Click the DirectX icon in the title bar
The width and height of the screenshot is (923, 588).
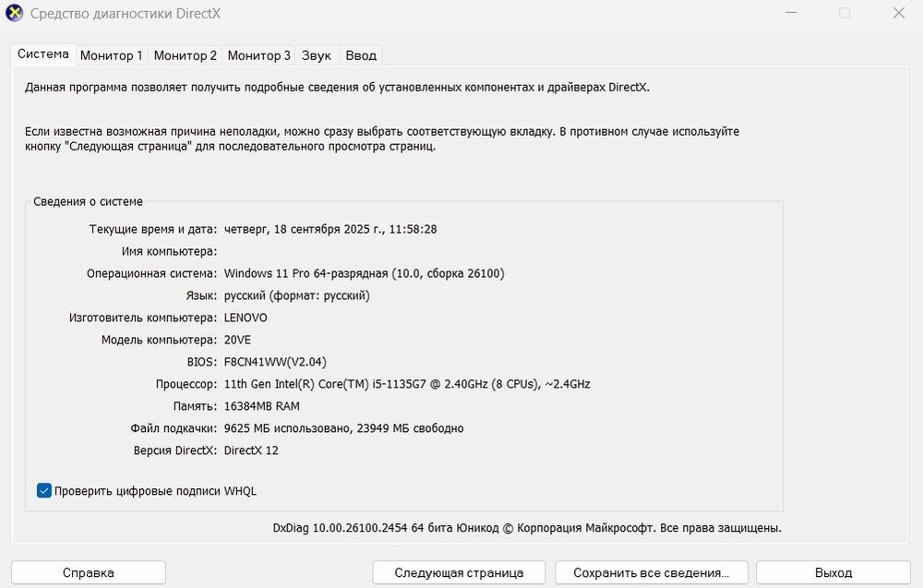point(15,14)
